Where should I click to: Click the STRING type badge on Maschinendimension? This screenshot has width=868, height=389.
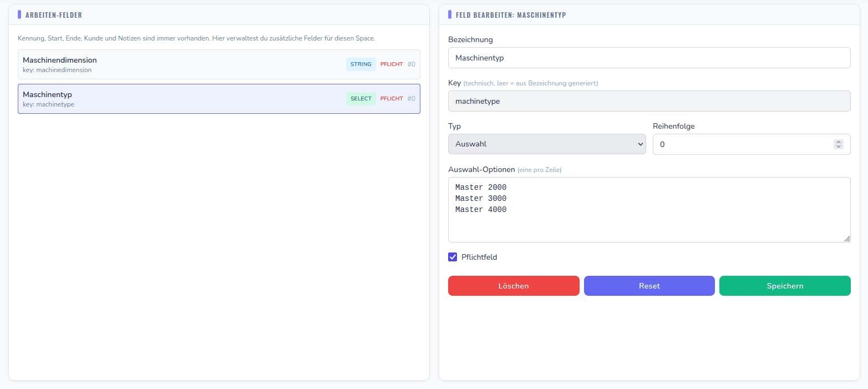click(361, 64)
